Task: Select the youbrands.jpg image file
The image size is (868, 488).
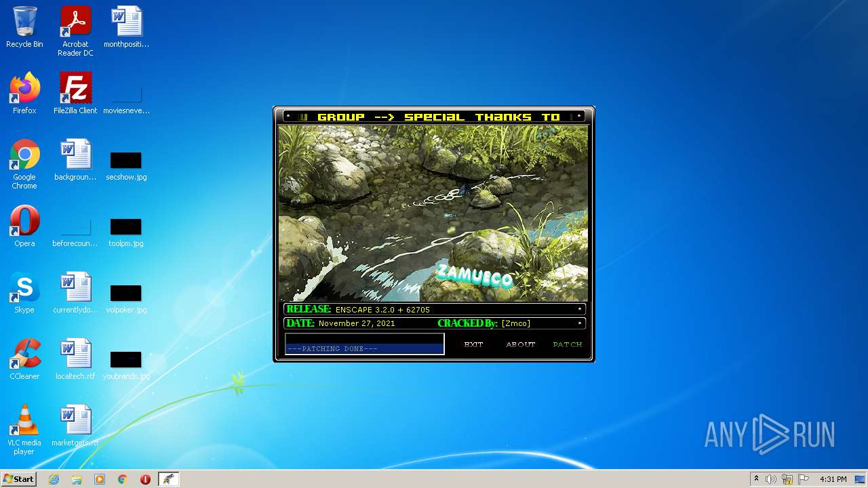Action: (x=126, y=365)
